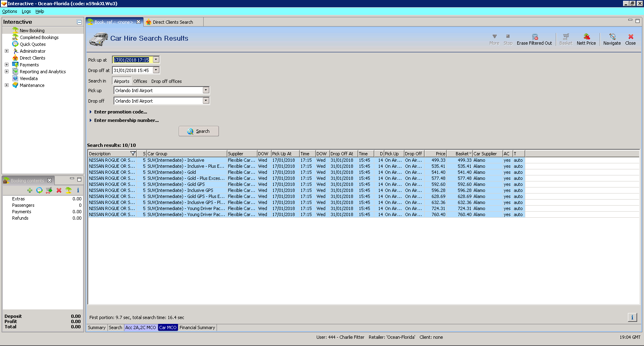Maximize the editor area

(638, 21)
